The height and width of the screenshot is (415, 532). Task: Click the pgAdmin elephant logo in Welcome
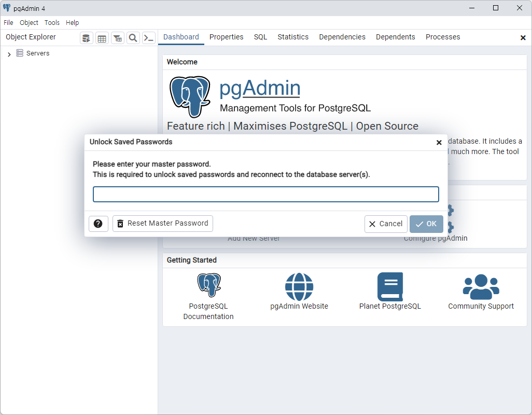pos(190,96)
